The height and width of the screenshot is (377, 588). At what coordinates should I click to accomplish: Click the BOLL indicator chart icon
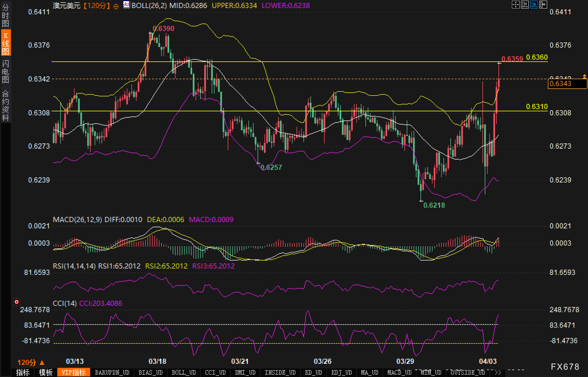coord(126,5)
